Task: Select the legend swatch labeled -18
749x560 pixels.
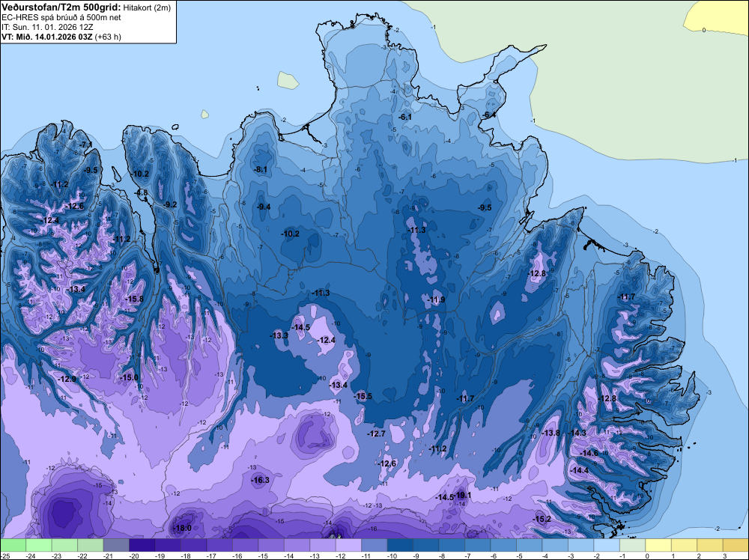Action: click(x=193, y=545)
